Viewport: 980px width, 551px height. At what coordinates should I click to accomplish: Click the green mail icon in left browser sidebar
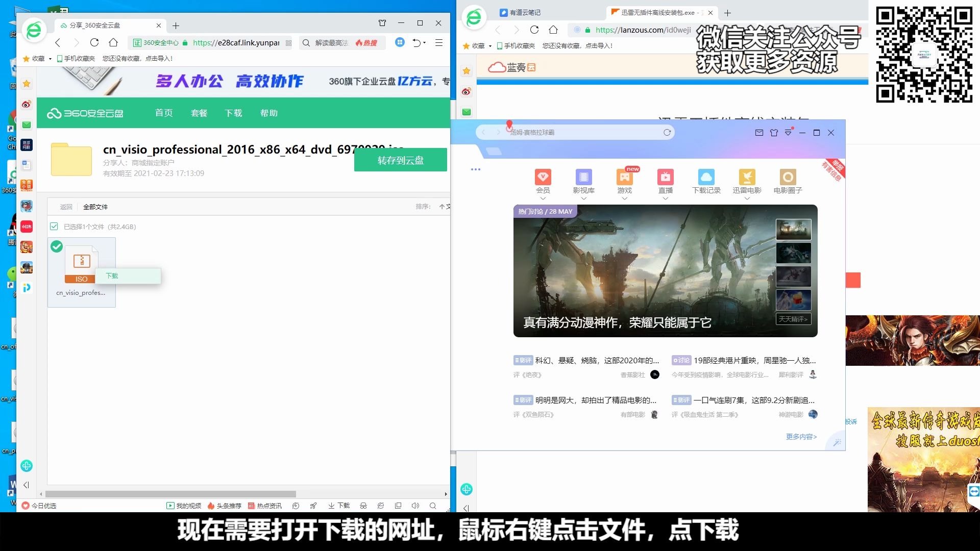point(27,124)
